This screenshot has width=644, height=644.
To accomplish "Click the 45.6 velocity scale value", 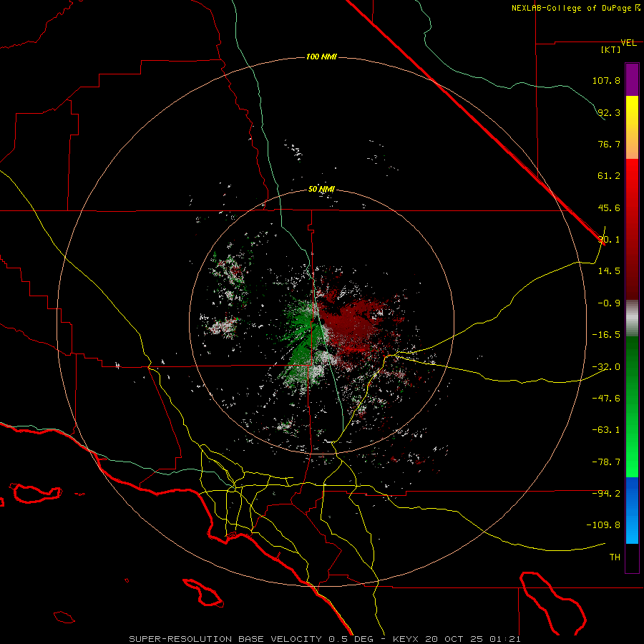I will [609, 208].
